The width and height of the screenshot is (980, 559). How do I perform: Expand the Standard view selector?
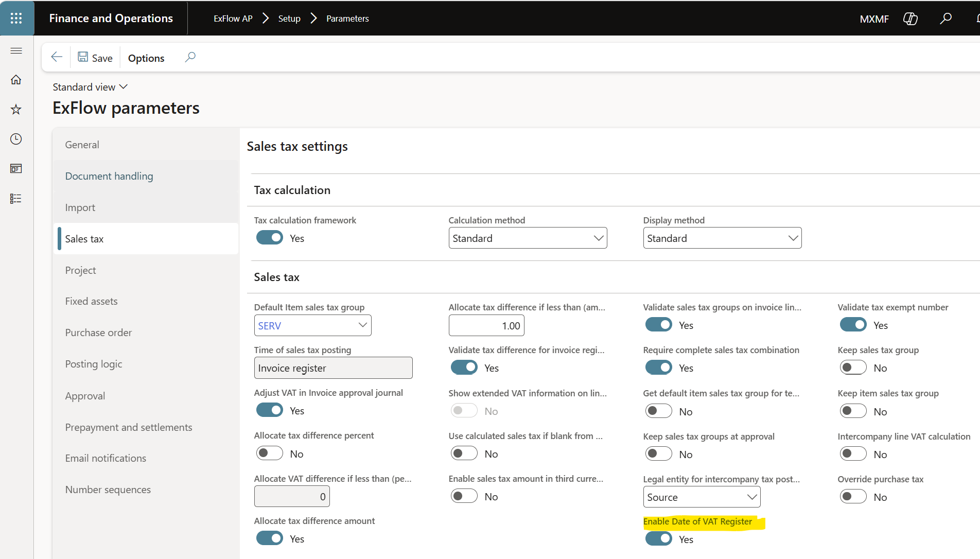point(90,87)
